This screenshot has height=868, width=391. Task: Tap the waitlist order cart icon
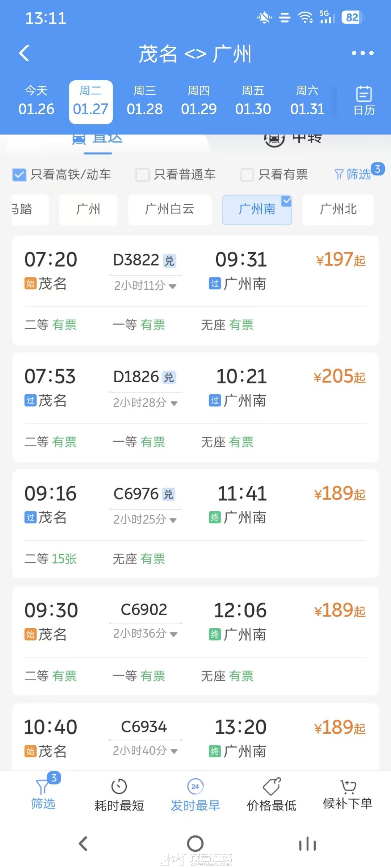348,787
